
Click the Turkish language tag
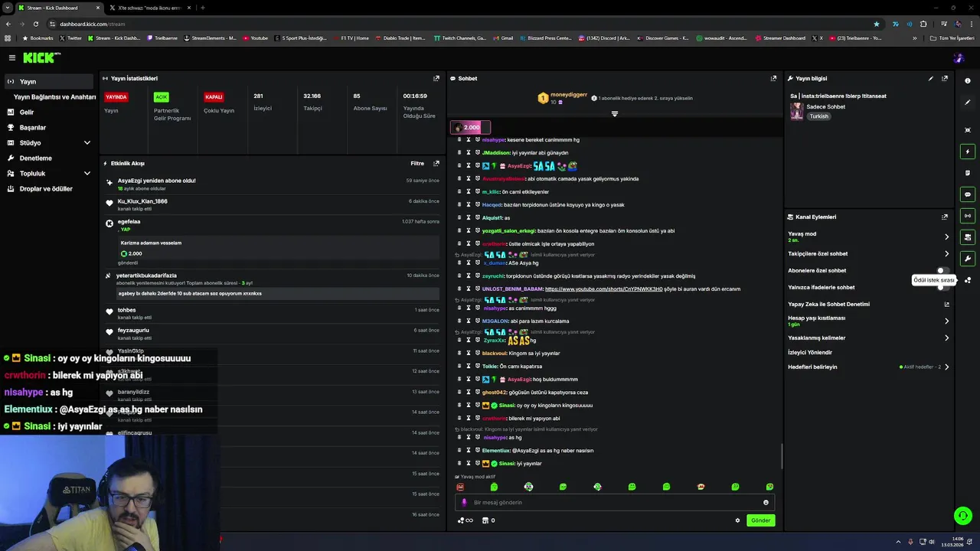[819, 116]
